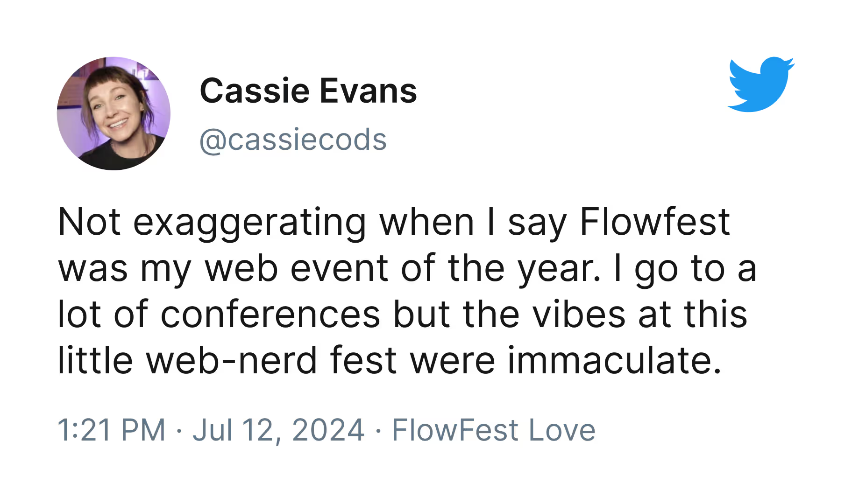Click the word vibes in the tweet
This screenshot has width=852, height=504.
click(x=579, y=315)
